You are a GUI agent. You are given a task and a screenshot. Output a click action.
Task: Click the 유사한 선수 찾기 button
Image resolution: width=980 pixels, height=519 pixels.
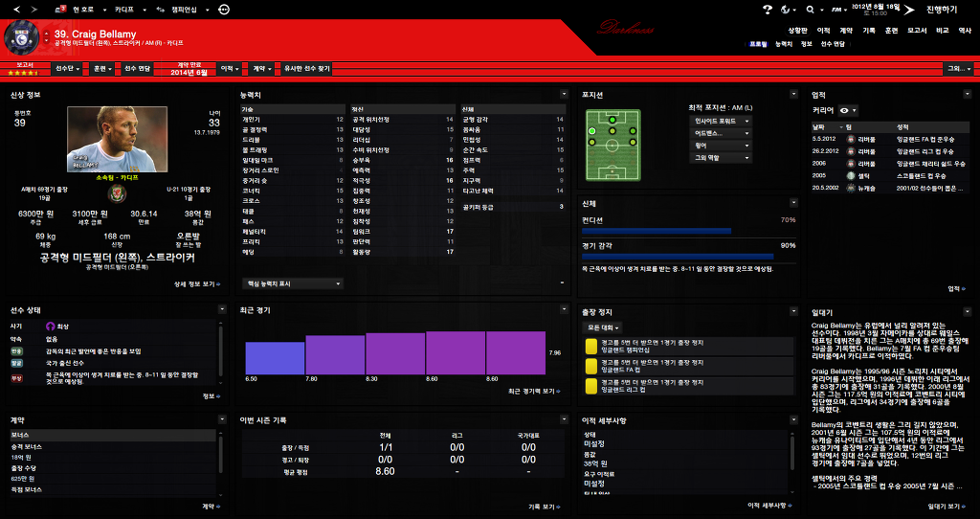point(306,69)
